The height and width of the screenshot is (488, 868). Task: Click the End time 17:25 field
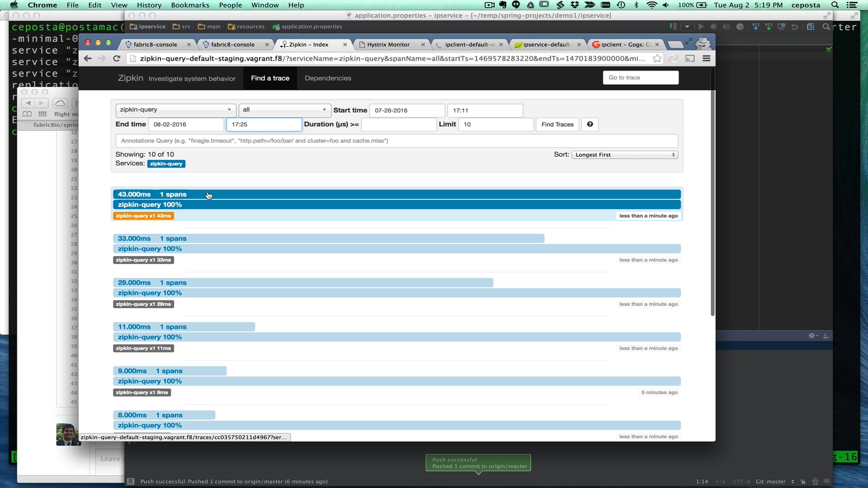click(264, 124)
